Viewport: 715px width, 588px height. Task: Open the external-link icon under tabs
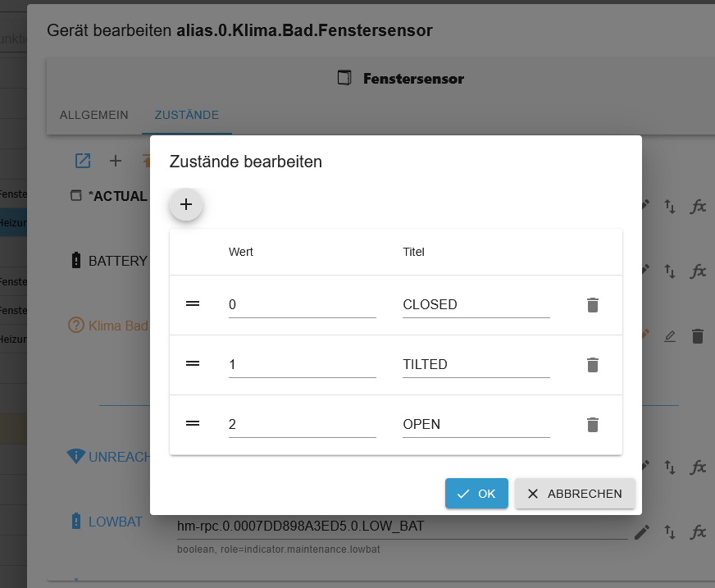pyautogui.click(x=83, y=161)
